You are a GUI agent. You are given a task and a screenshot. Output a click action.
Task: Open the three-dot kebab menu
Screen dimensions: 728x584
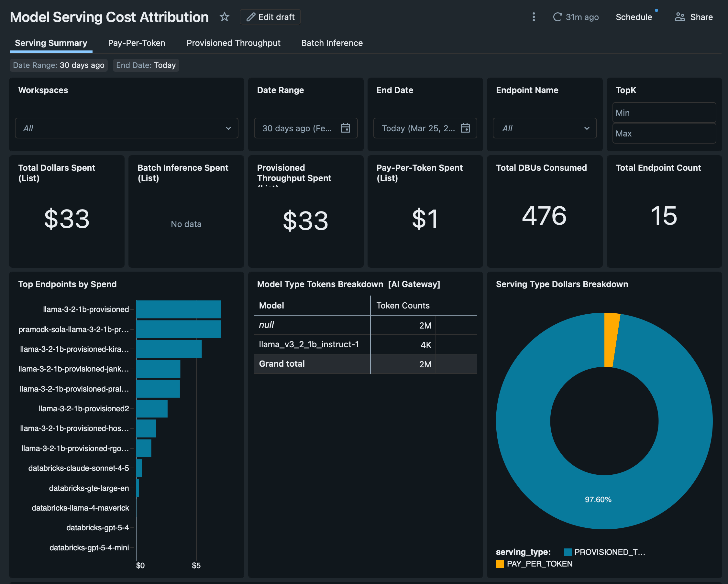pos(534,17)
